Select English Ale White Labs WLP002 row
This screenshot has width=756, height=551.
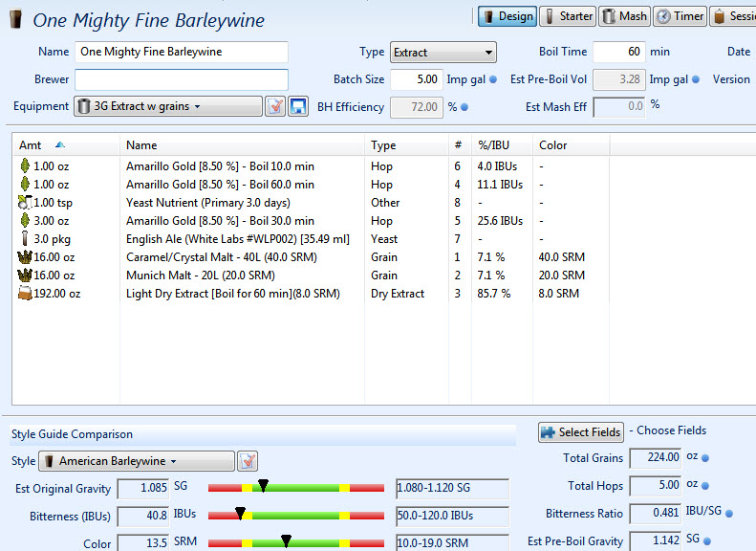238,239
